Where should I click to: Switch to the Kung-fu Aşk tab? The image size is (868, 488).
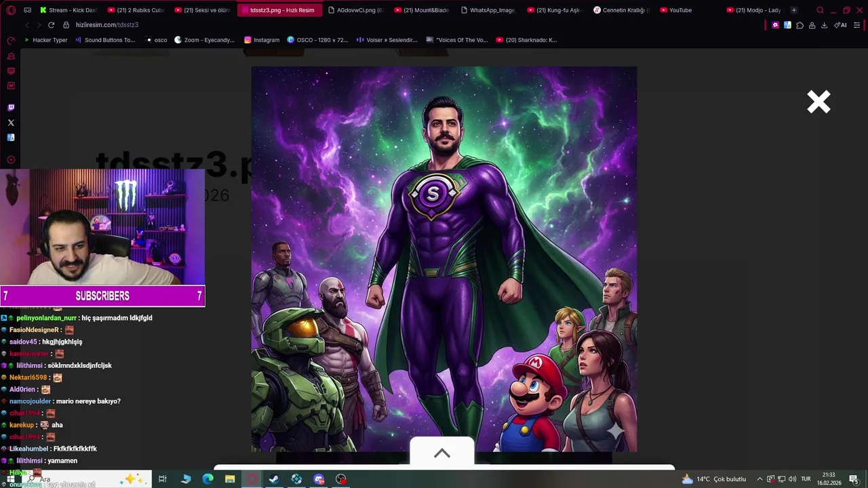[x=554, y=10]
